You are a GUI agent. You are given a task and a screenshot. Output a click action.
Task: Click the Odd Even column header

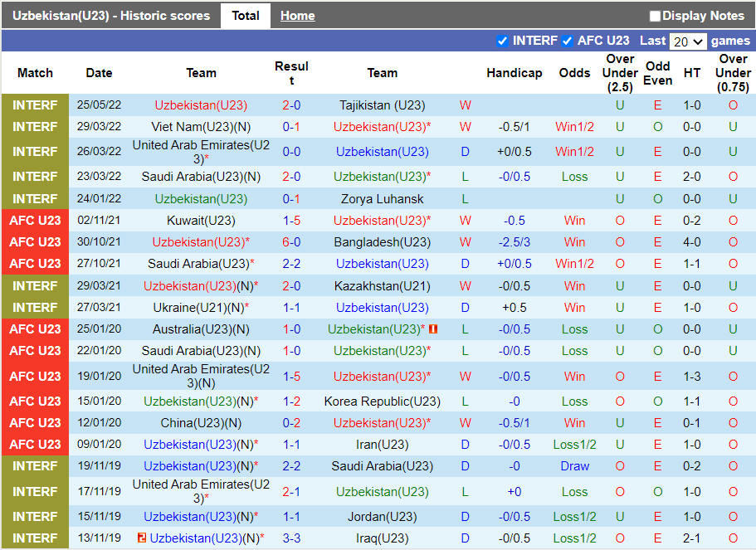pos(657,73)
